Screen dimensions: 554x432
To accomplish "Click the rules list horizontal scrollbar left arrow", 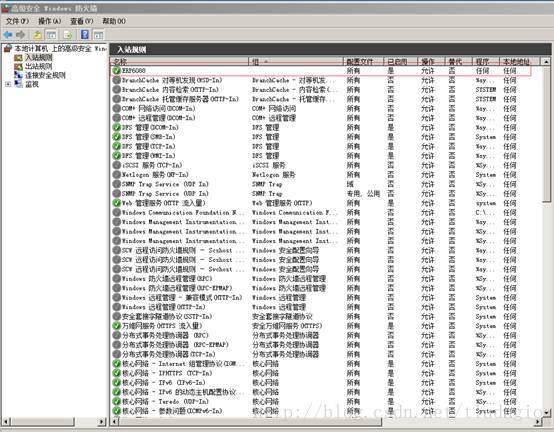I will click(114, 421).
